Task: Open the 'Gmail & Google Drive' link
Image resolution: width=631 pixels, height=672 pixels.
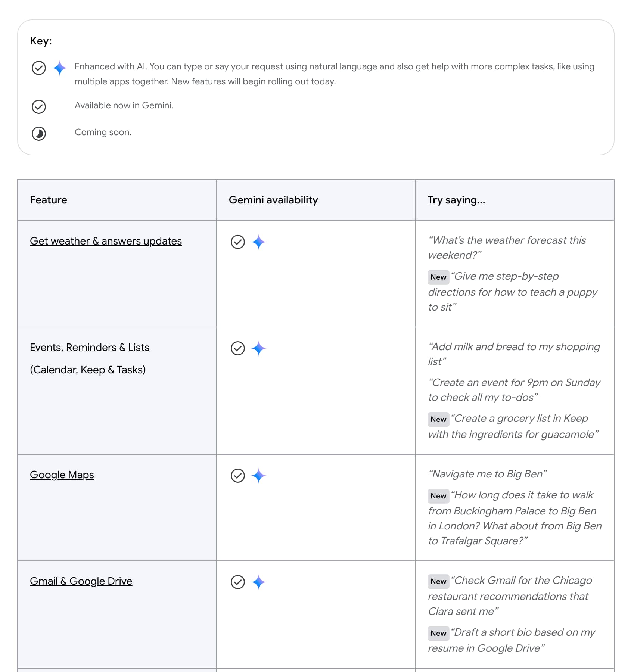Action: pos(81,581)
